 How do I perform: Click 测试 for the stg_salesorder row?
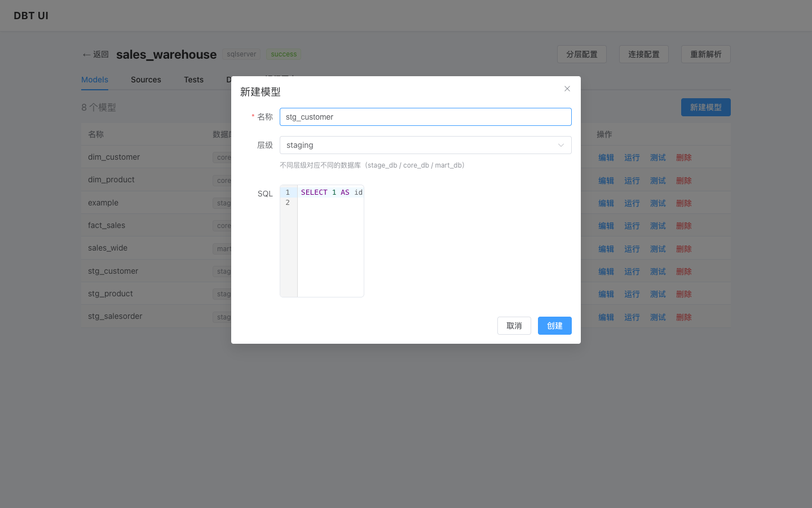click(x=658, y=317)
